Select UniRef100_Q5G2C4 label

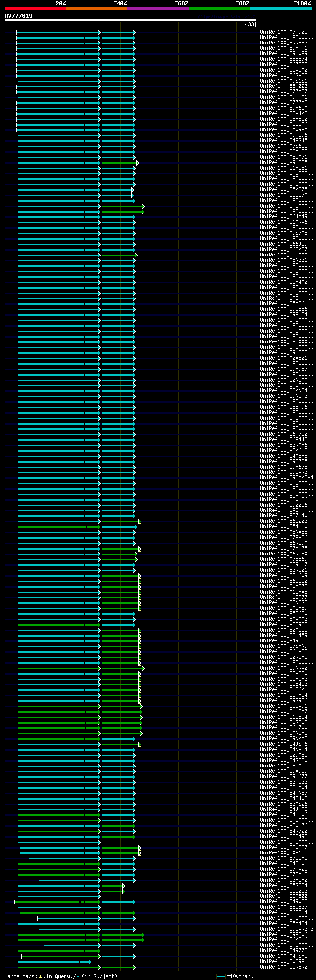tap(283, 885)
